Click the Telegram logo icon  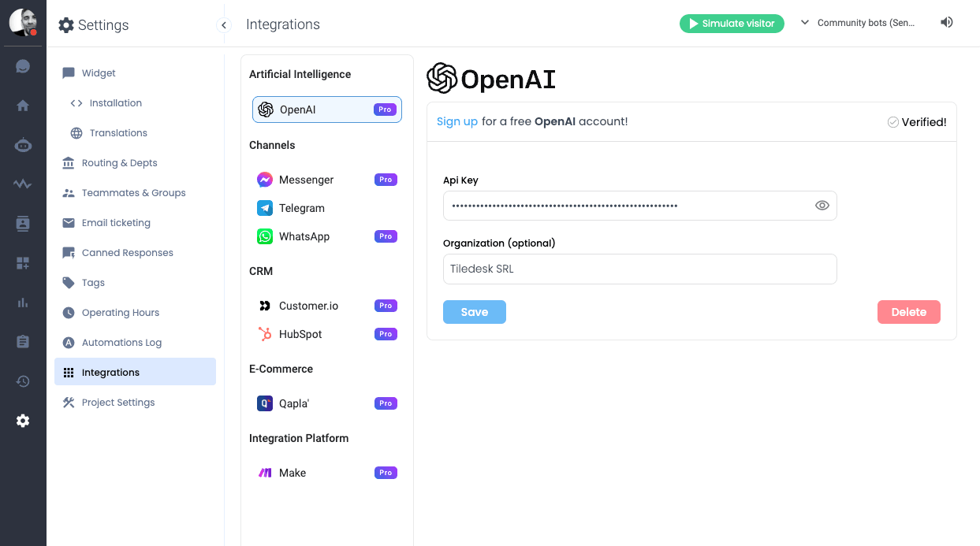[265, 208]
